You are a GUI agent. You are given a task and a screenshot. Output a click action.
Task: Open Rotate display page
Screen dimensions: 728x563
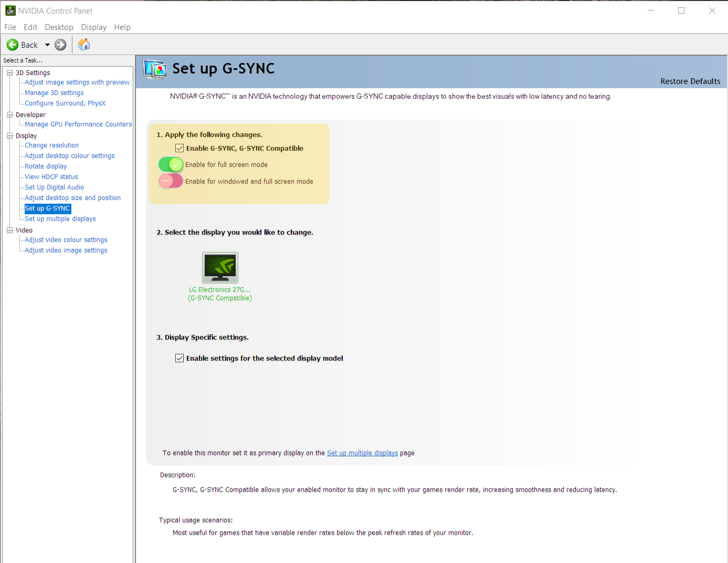pyautogui.click(x=46, y=166)
